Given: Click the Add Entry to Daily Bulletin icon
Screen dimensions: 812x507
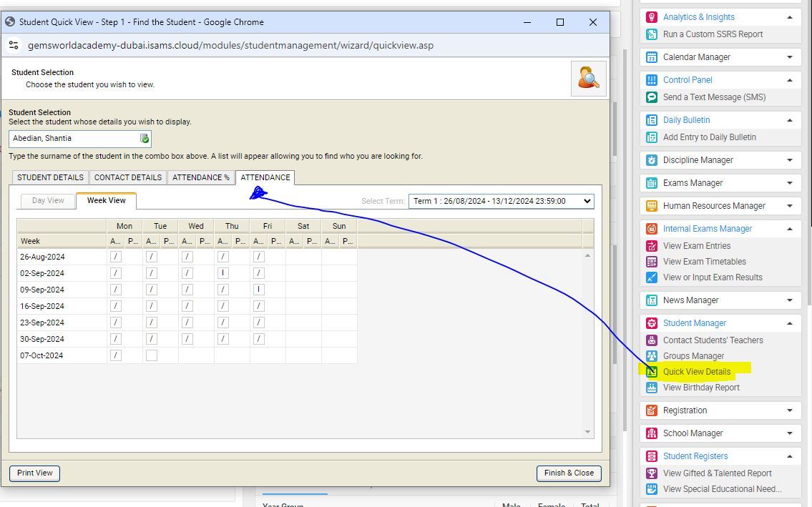Looking at the screenshot, I should [x=651, y=137].
